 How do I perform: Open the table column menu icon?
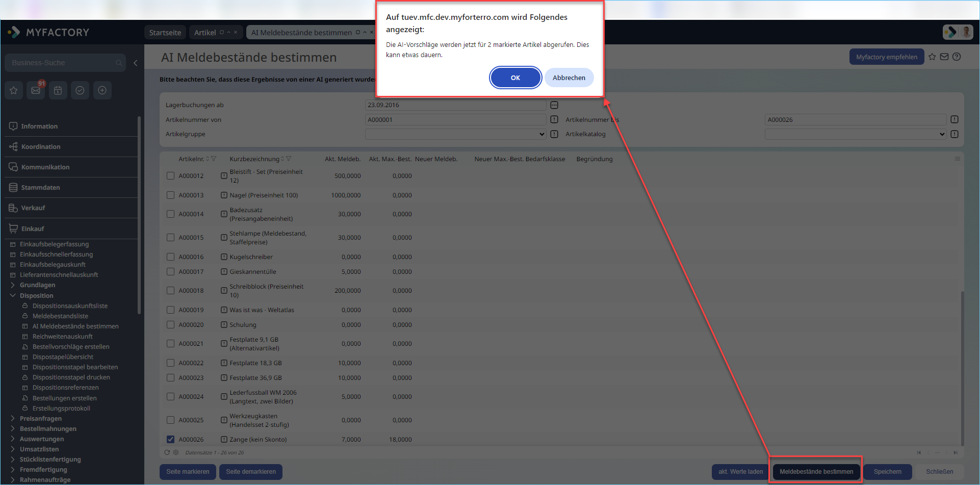[958, 159]
